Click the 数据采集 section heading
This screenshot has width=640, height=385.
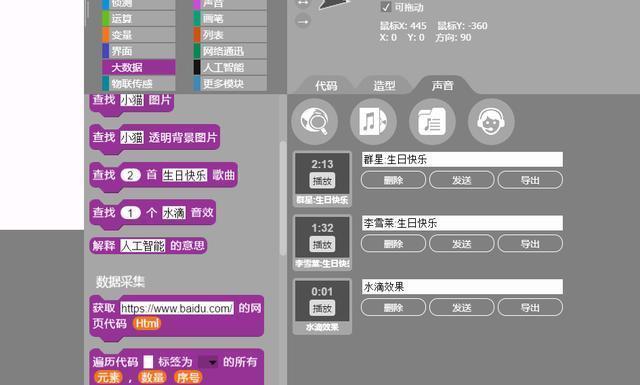(x=120, y=281)
